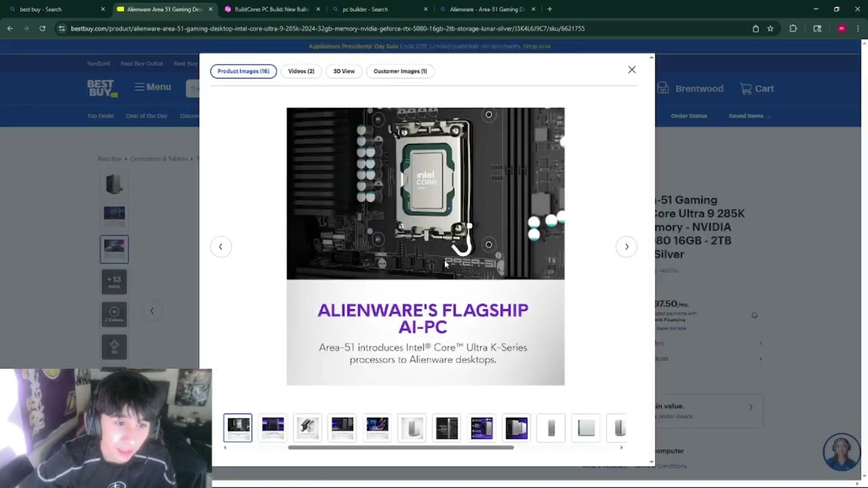Screen dimensions: 868x488
Task: Click the left arrow of the thumbnail scrollbar
Action: pyautogui.click(x=225, y=447)
